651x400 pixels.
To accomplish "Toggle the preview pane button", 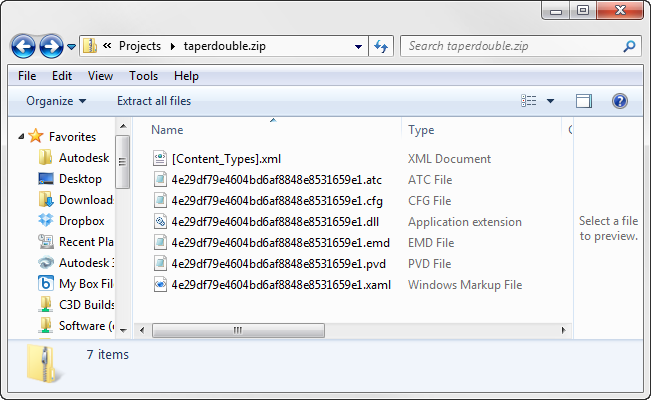I will click(x=585, y=101).
